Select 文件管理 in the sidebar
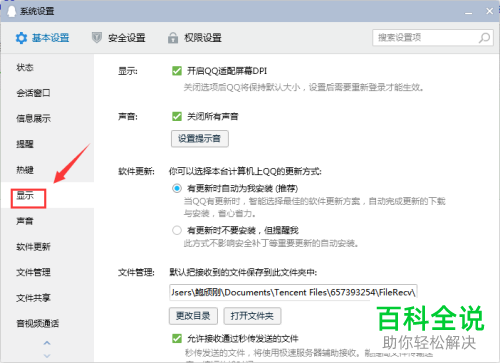The width and height of the screenshot is (500, 363). (x=33, y=272)
